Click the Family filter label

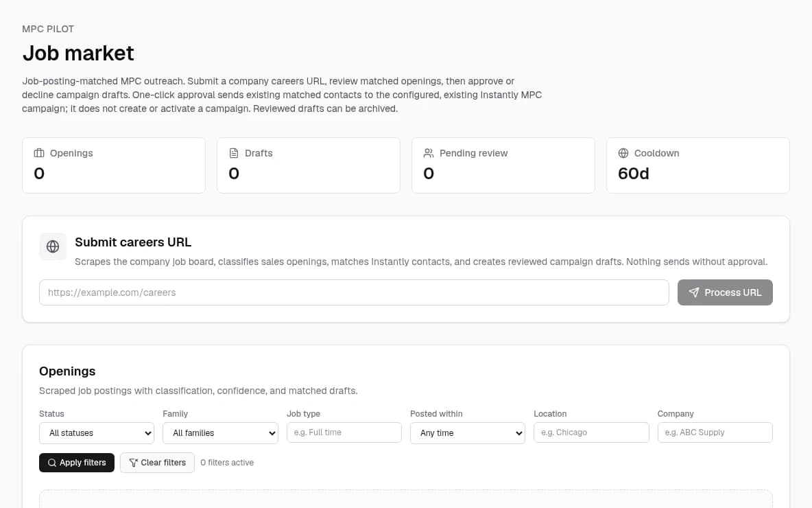(175, 414)
